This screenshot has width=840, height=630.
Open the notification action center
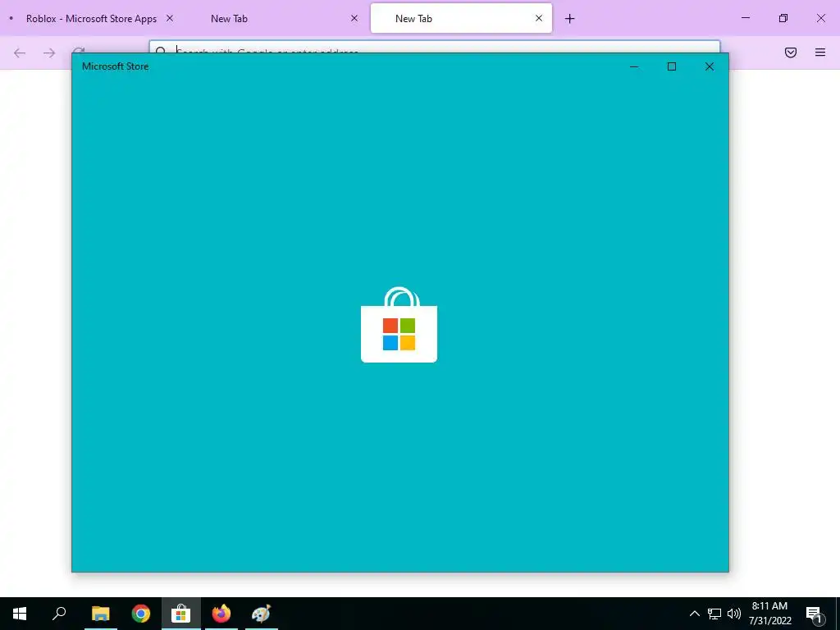pyautogui.click(x=815, y=614)
